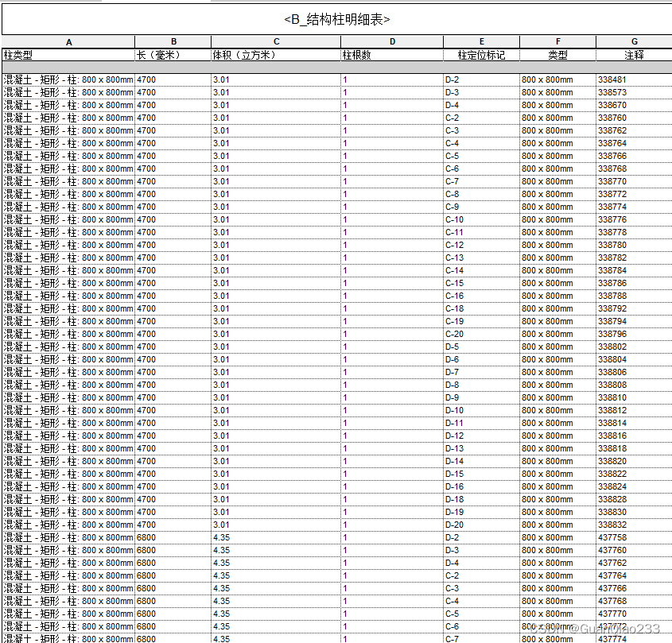Click the 柱类型 header cell
Screen dimensions: 672x643
pyautogui.click(x=68, y=55)
